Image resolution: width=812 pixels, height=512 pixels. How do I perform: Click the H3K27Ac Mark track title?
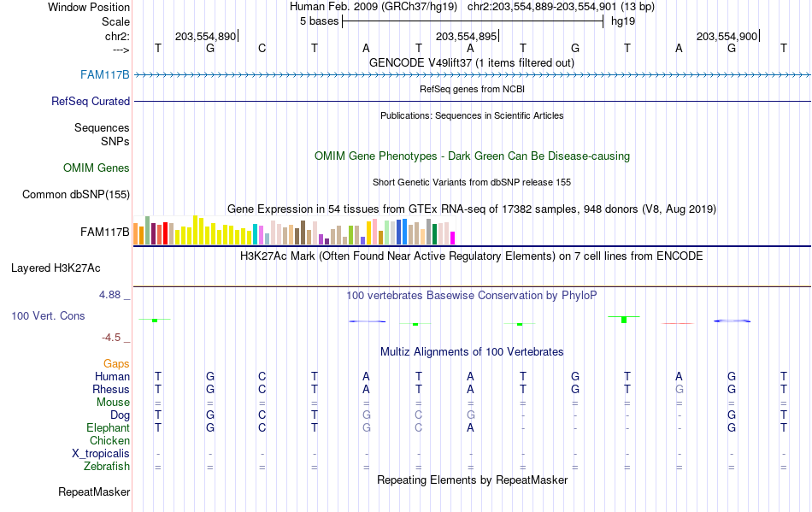472,256
